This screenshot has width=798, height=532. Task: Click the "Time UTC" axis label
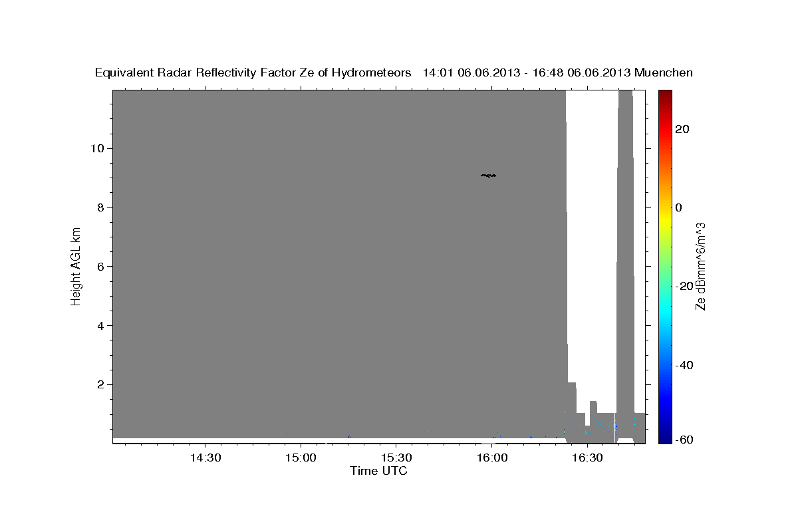pos(378,471)
